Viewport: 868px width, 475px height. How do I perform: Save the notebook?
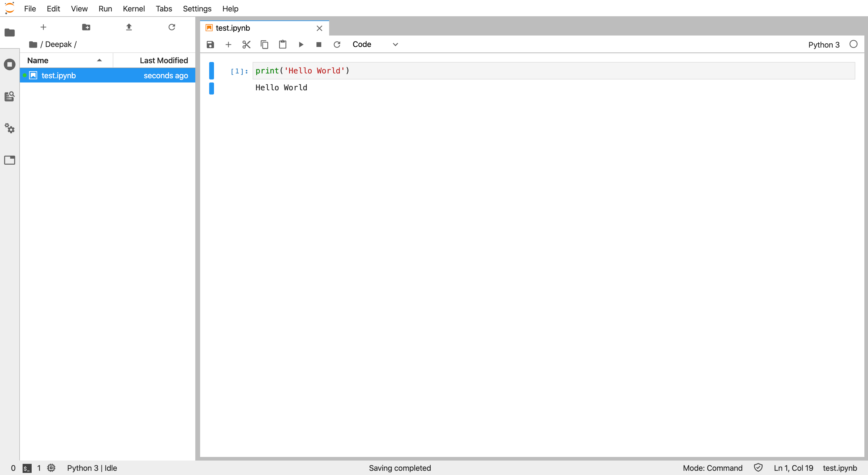(210, 44)
